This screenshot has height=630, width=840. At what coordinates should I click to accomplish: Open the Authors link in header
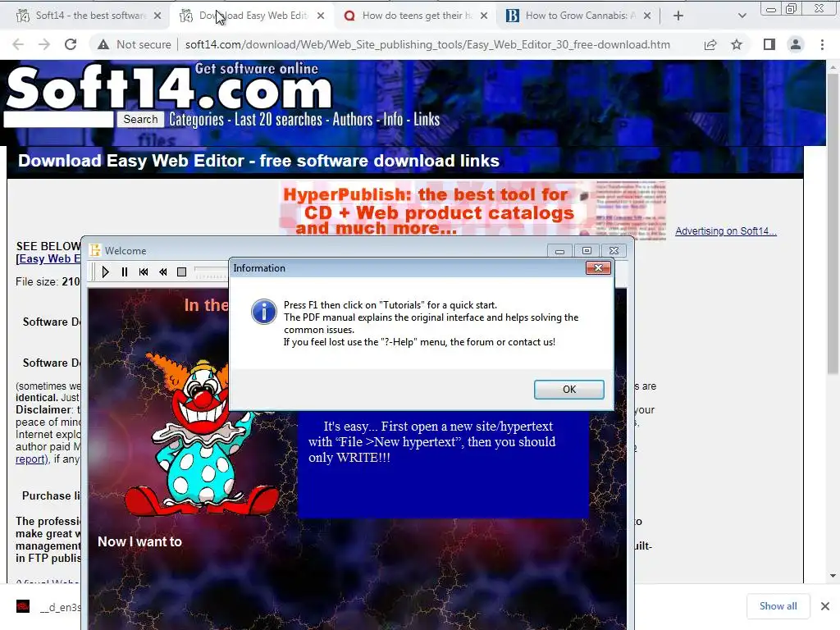point(352,120)
